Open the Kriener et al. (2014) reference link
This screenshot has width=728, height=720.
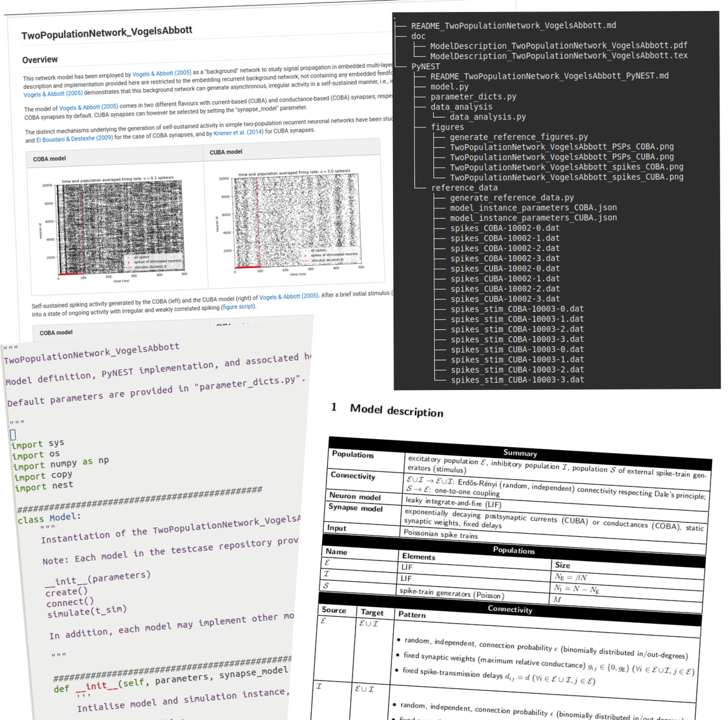[x=238, y=132]
